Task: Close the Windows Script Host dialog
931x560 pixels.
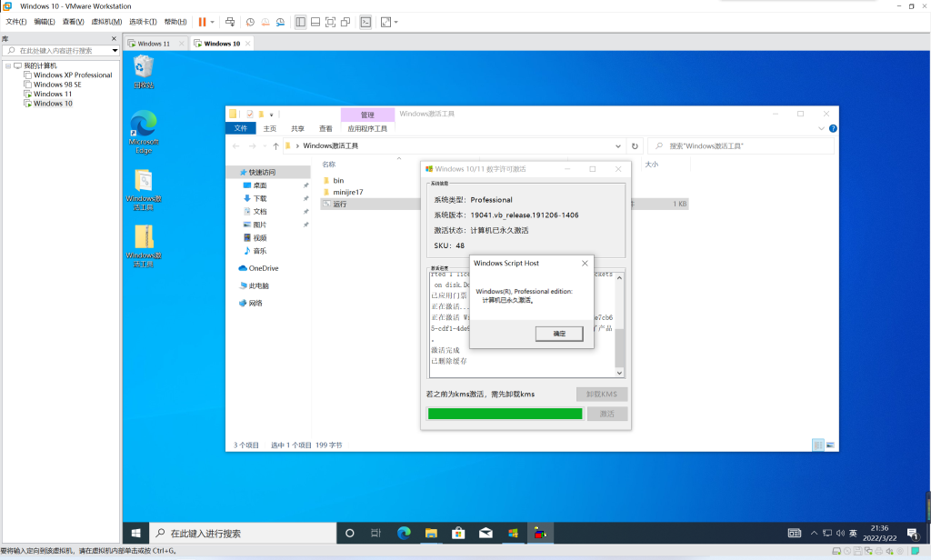Action: pyautogui.click(x=585, y=263)
